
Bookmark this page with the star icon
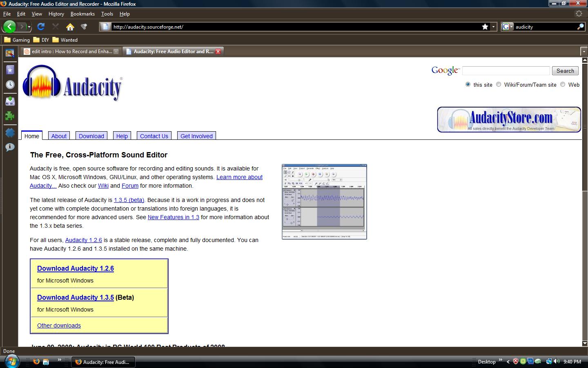point(485,27)
